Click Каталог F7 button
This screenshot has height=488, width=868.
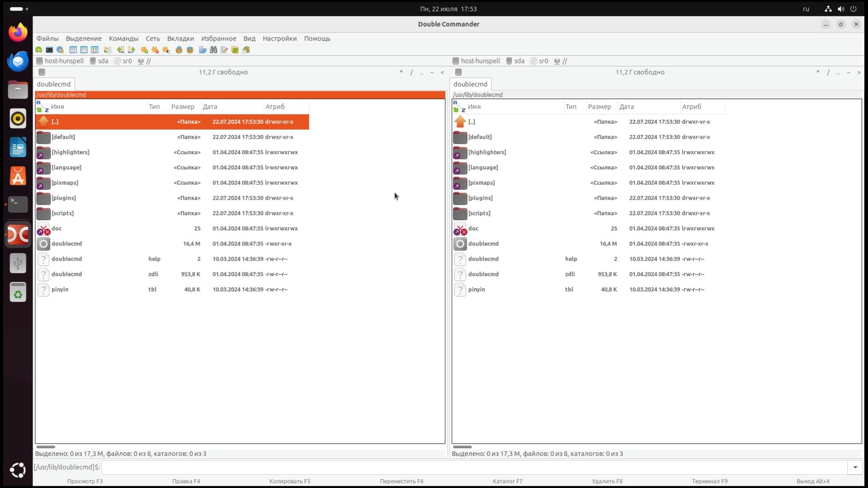coord(507,481)
